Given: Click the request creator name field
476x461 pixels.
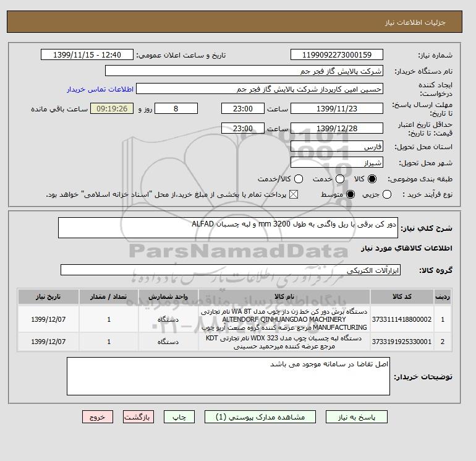Looking at the screenshot, I should (260, 88).
